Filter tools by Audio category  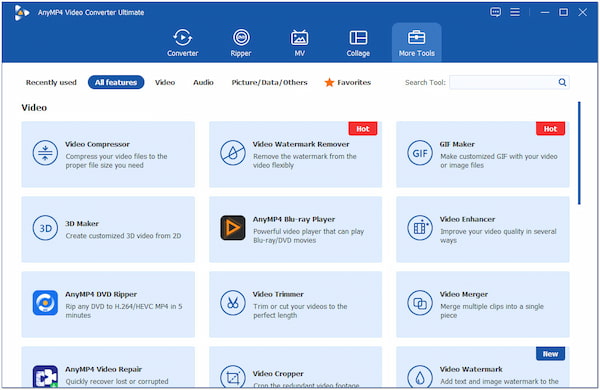pyautogui.click(x=203, y=82)
